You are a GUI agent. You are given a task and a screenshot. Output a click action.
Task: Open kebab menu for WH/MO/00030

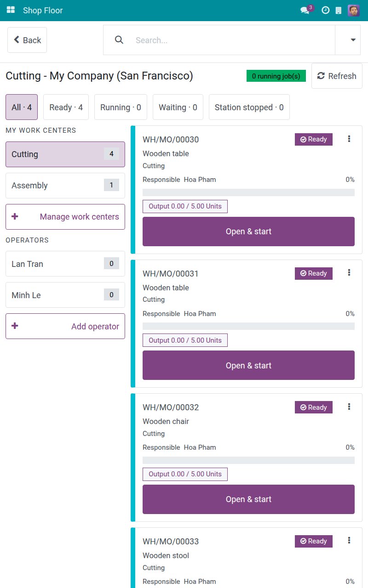click(349, 139)
